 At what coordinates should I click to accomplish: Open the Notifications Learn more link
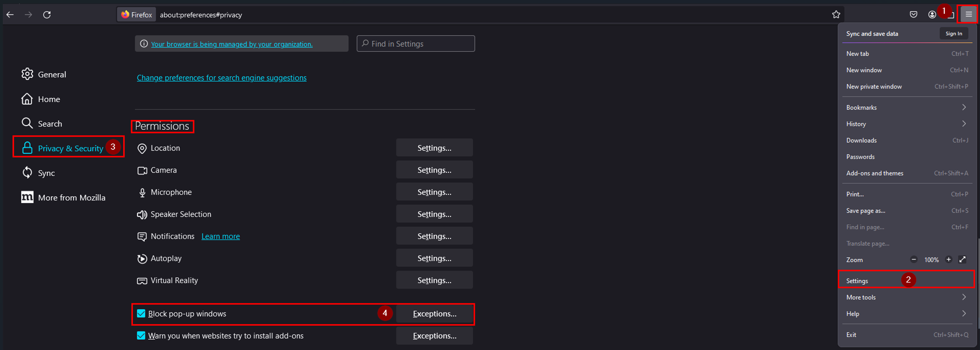(x=221, y=236)
